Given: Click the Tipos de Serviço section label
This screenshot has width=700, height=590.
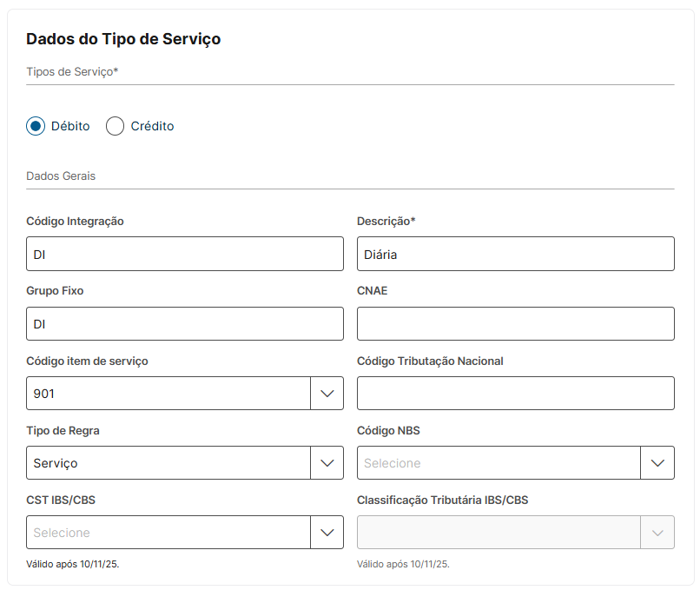Looking at the screenshot, I should point(72,71).
